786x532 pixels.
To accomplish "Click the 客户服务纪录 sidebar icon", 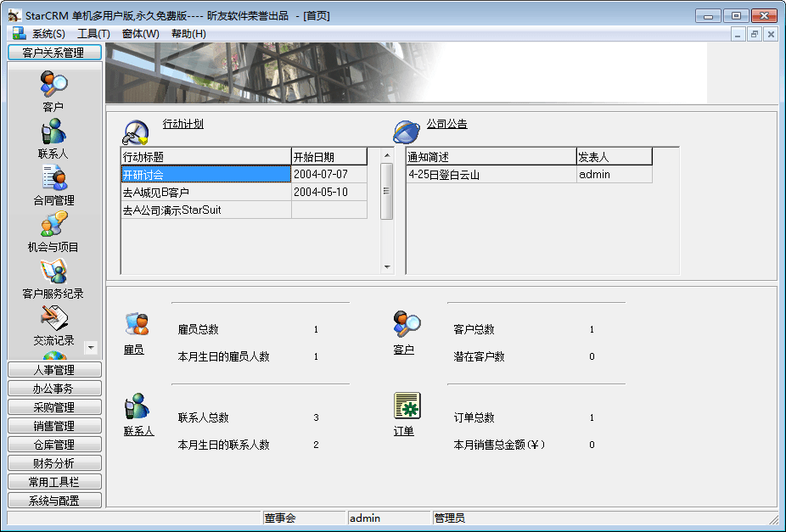I will pos(53,272).
